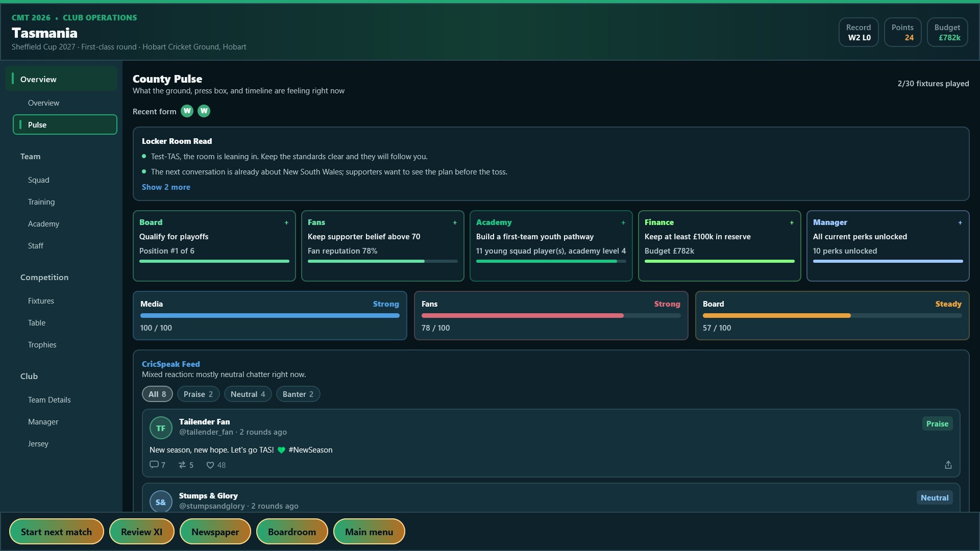
Task: Select the All 8 feed filter
Action: [x=157, y=394]
